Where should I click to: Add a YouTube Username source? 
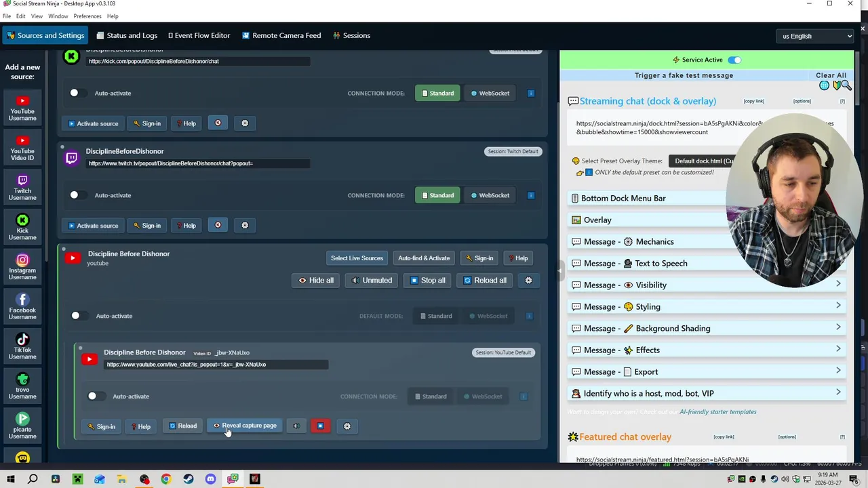tap(22, 108)
